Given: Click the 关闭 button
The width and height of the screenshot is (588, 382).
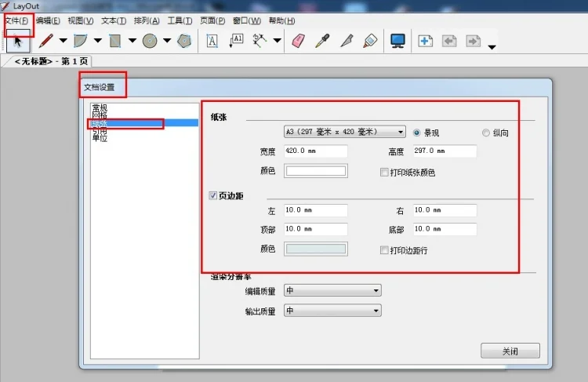Looking at the screenshot, I should [x=510, y=351].
